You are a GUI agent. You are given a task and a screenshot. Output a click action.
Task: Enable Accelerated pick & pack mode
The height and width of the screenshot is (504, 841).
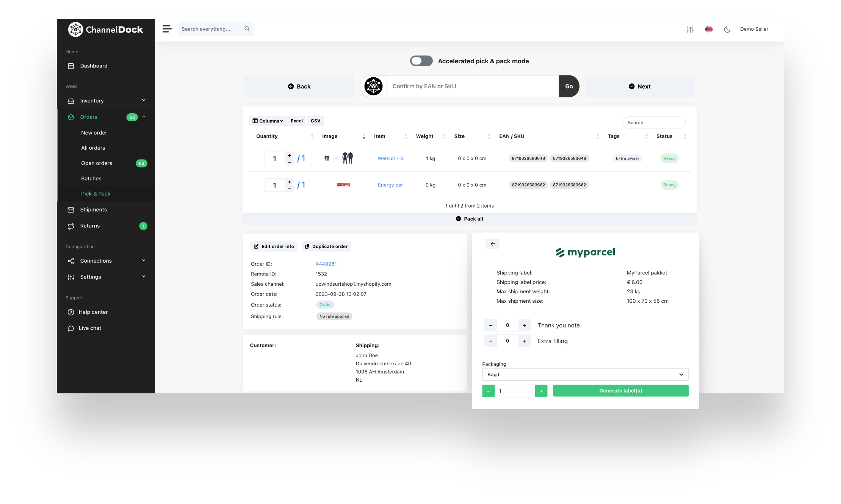pos(421,61)
